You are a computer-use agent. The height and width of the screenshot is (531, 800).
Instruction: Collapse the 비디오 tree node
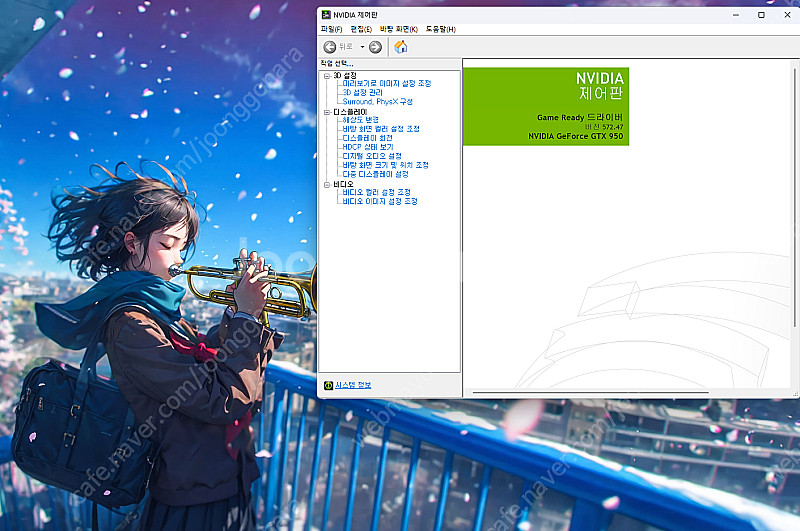tap(327, 185)
